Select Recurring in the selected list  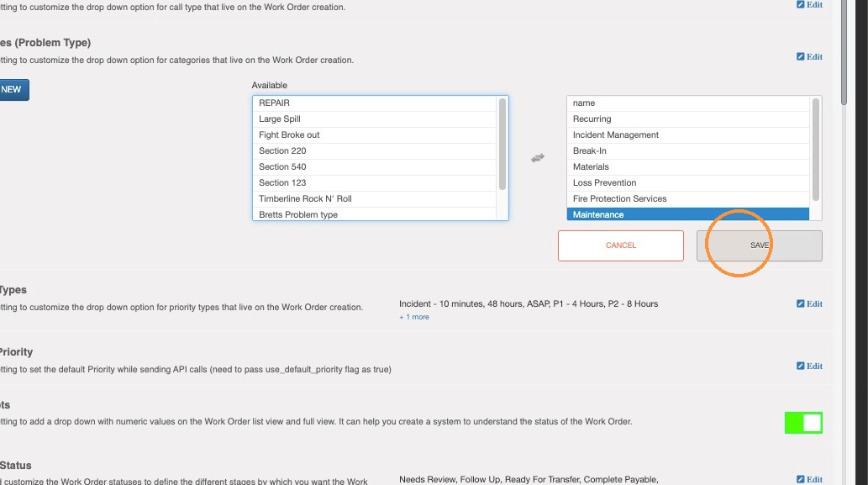[687, 119]
